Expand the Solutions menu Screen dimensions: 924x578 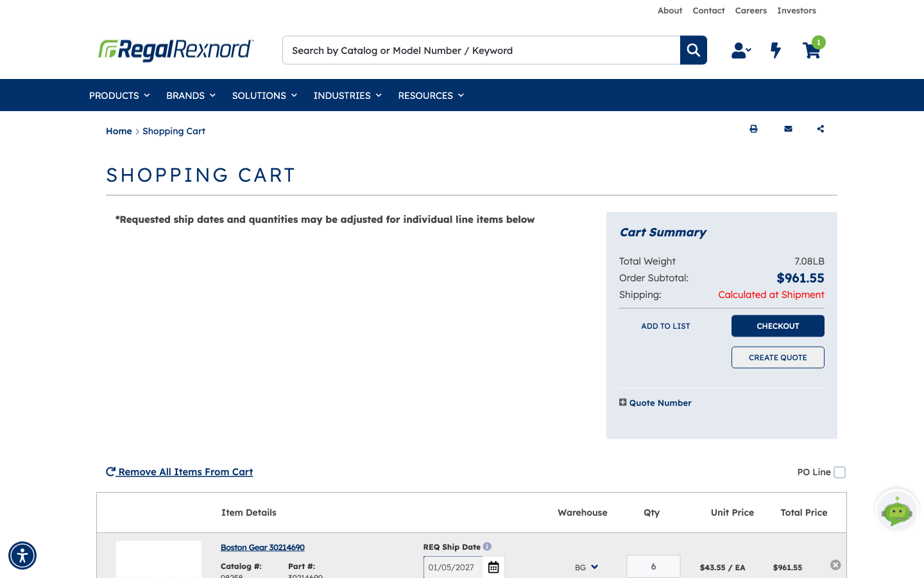pos(264,95)
